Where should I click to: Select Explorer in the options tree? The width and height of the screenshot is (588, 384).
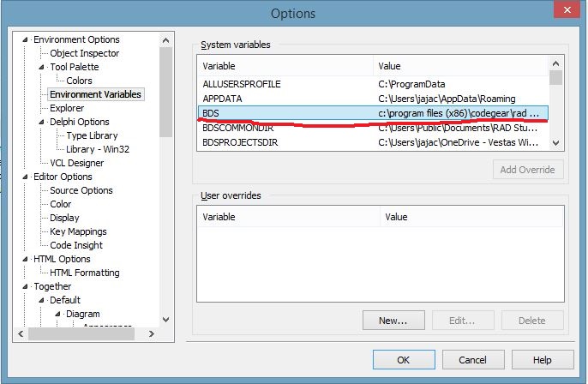[x=67, y=108]
